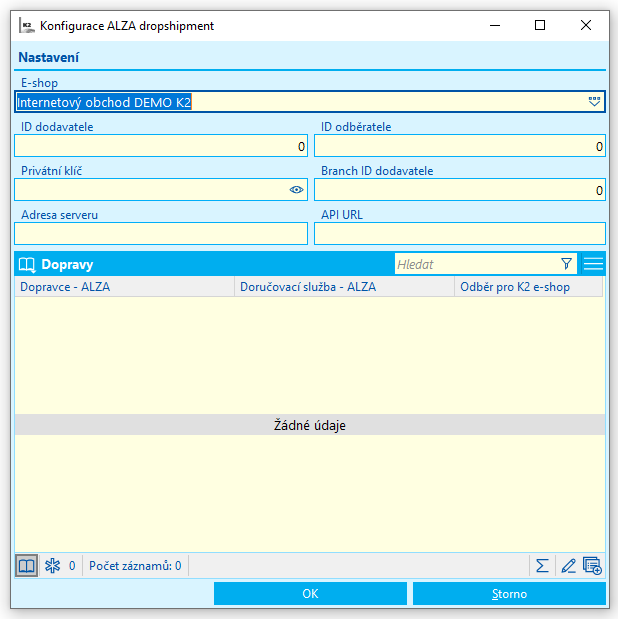618x619 pixels.
Task: Click the Žádné údaje empty message
Action: [310, 425]
